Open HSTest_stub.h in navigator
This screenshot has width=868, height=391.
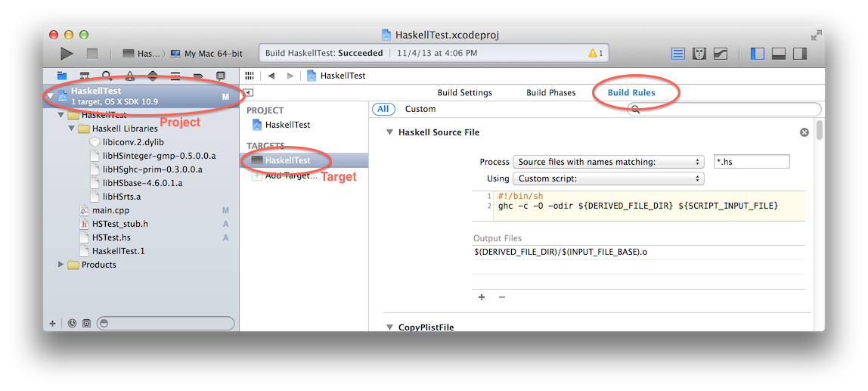[120, 225]
